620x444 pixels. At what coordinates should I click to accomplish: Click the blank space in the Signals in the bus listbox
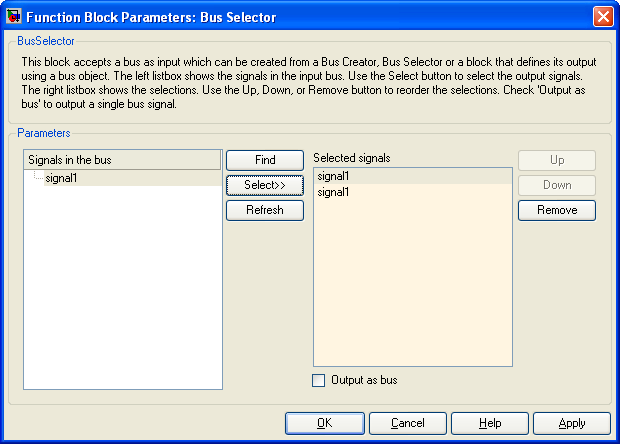123,287
